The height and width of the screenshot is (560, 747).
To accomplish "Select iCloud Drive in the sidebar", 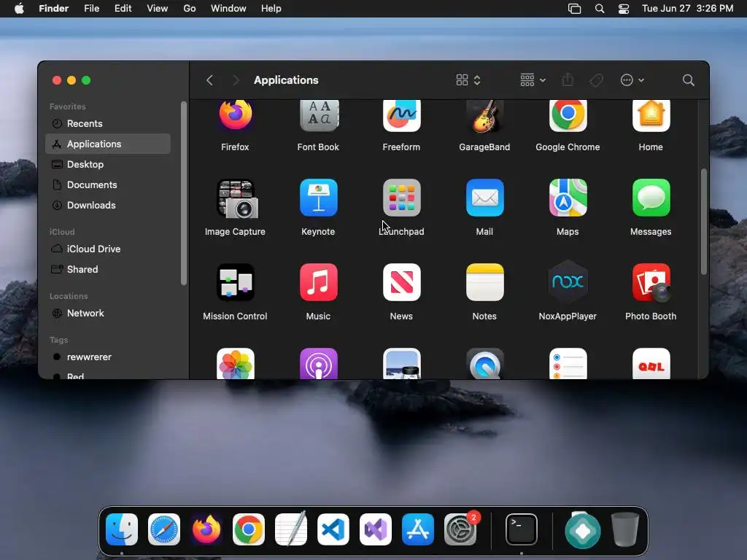I will click(108, 249).
